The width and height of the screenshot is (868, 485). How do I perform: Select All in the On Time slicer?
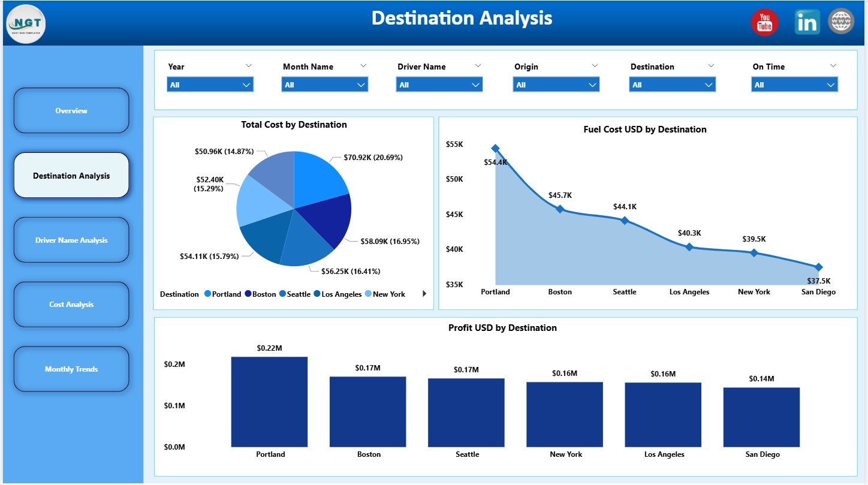click(794, 84)
